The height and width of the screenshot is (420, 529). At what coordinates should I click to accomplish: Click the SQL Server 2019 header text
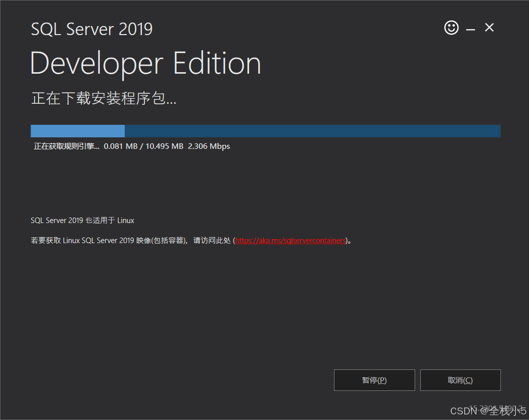pyautogui.click(x=91, y=29)
